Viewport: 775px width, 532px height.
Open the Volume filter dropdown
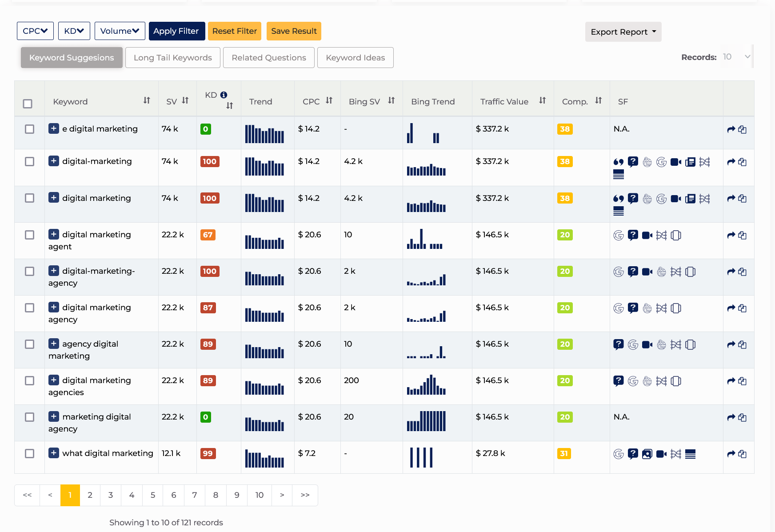click(120, 31)
